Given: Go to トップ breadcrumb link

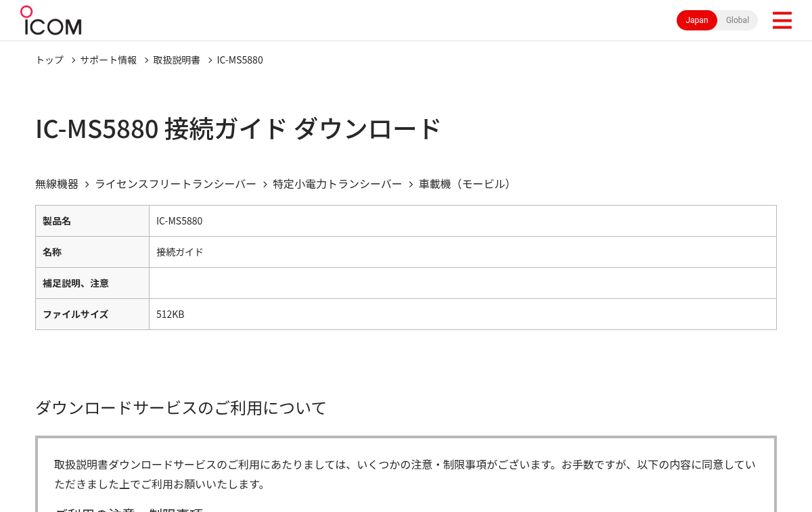Looking at the screenshot, I should [49, 60].
